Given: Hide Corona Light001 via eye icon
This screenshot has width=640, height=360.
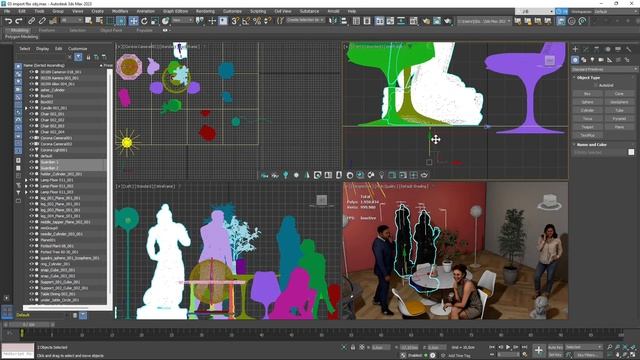Looking at the screenshot, I should click(31, 150).
